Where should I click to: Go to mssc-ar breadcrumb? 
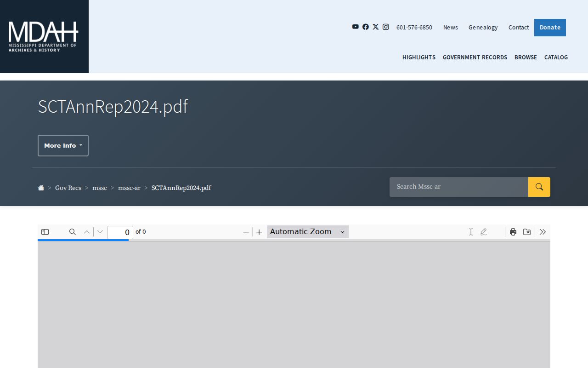pos(129,188)
